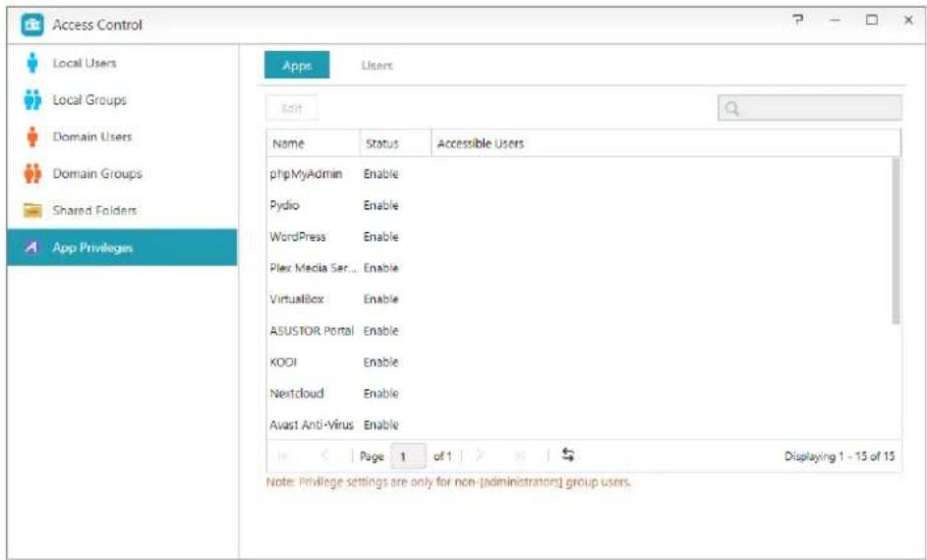Open the help question mark

pyautogui.click(x=798, y=21)
